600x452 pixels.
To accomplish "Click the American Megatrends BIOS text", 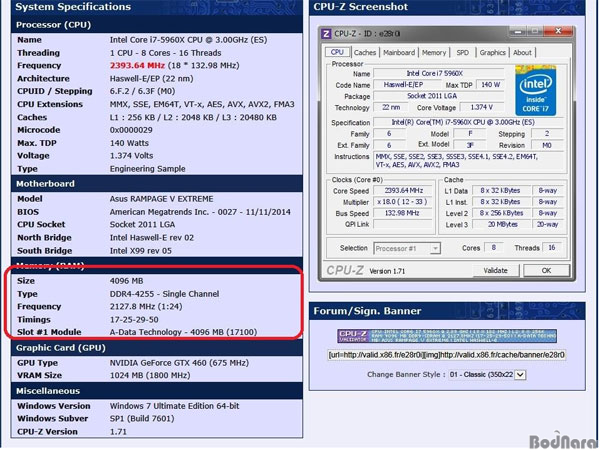I will pyautogui.click(x=200, y=212).
